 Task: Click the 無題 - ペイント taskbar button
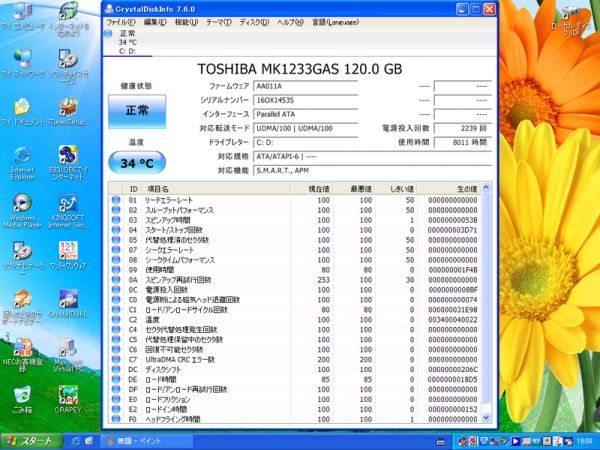tap(147, 442)
